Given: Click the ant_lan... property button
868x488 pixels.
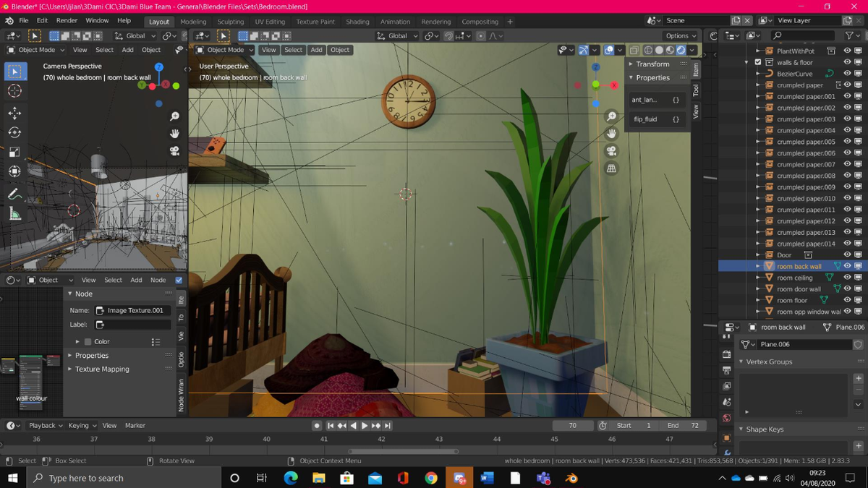Looking at the screenshot, I should click(656, 100).
